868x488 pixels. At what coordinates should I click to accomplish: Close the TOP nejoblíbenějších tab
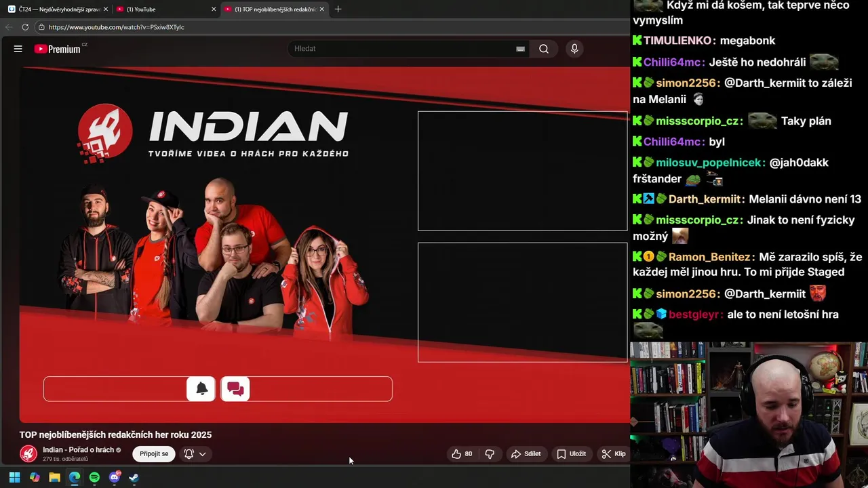321,9
